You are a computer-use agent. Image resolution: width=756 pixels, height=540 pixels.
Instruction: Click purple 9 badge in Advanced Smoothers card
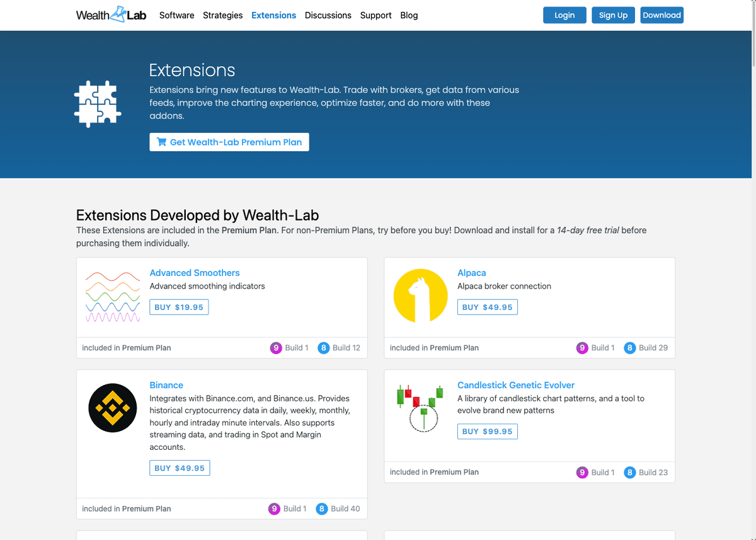pyautogui.click(x=275, y=348)
